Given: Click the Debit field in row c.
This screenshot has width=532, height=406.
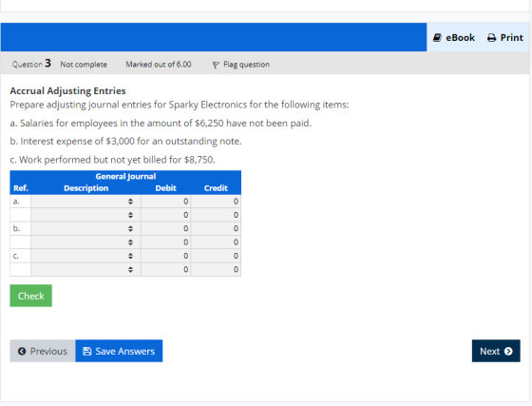Looking at the screenshot, I should coord(166,256).
